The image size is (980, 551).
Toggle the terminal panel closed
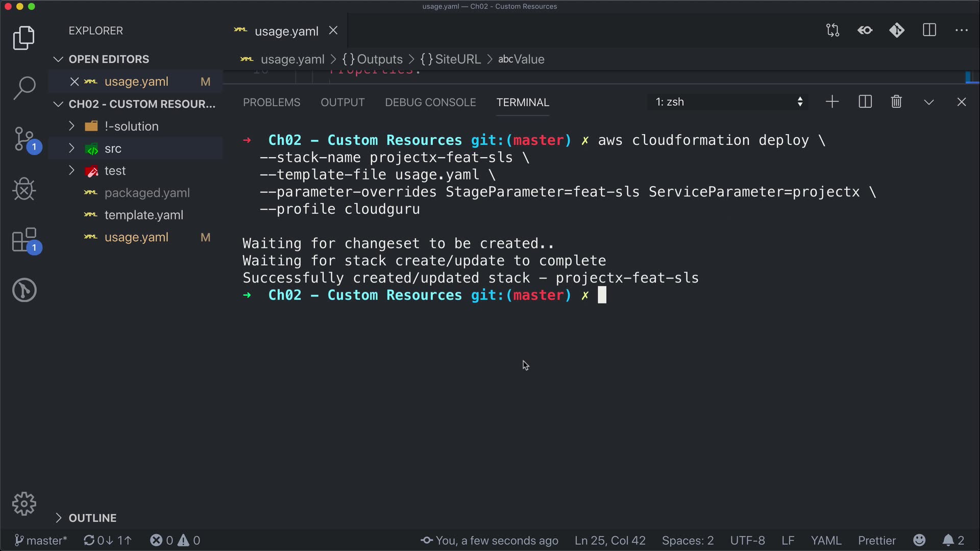point(962,102)
